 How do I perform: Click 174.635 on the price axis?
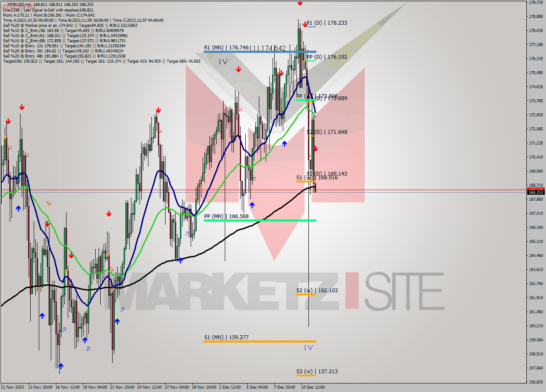click(x=536, y=87)
